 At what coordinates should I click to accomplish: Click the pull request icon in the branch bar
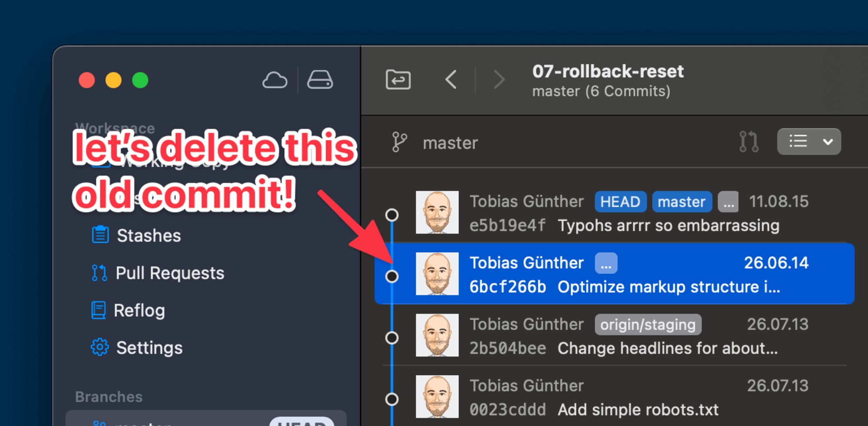tap(749, 142)
